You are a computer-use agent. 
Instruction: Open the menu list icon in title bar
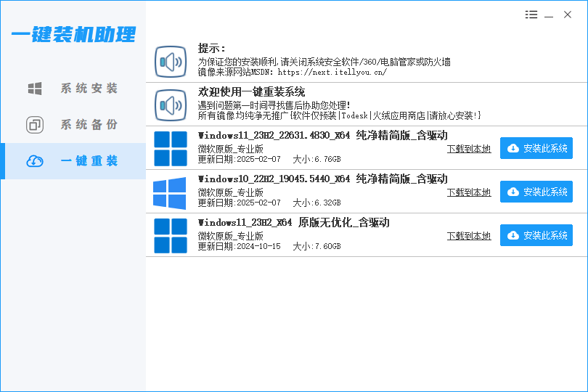tap(531, 15)
